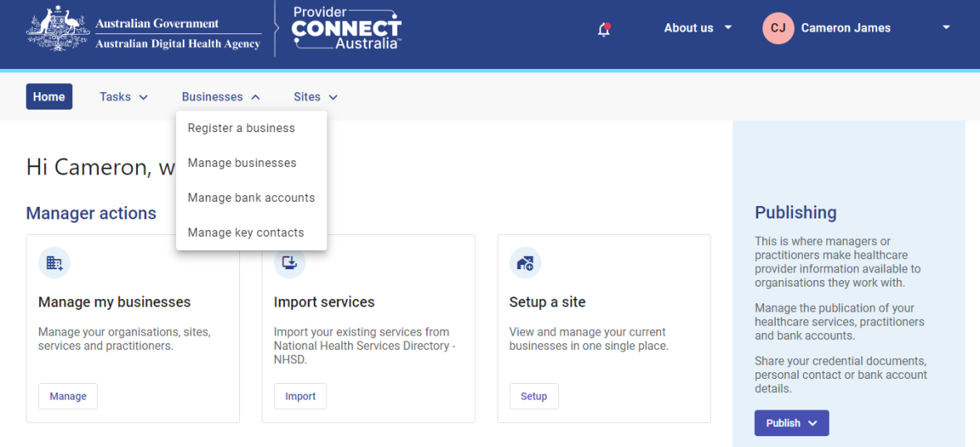Go to the Home tab
The width and height of the screenshot is (980, 447).
click(x=49, y=97)
